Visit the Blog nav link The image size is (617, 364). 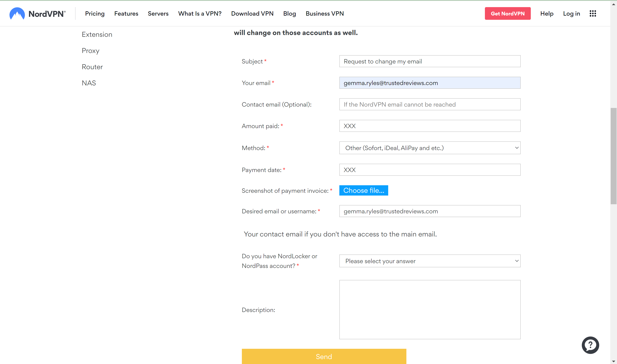[x=290, y=13]
